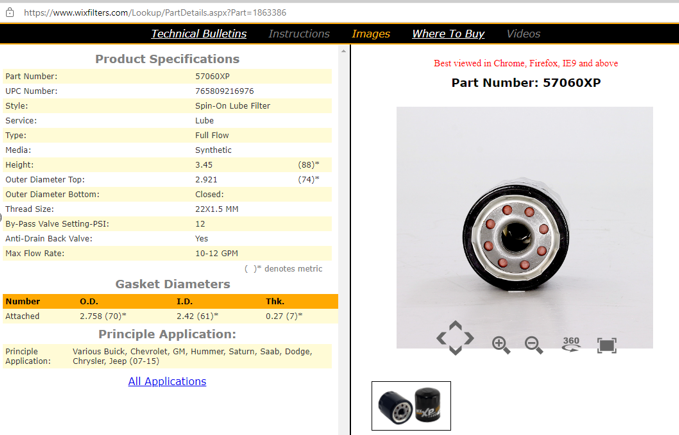Image resolution: width=679 pixels, height=435 pixels.
Task: Click the Number column header
Action: pyautogui.click(x=23, y=301)
